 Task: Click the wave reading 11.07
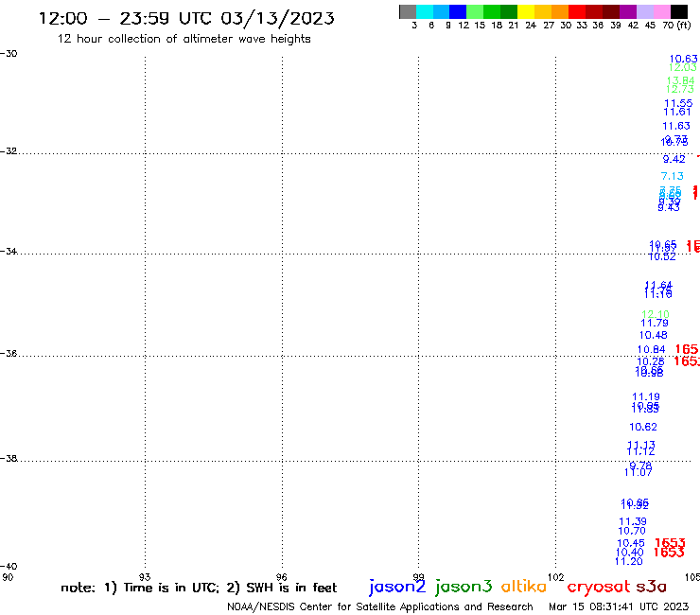638,472
